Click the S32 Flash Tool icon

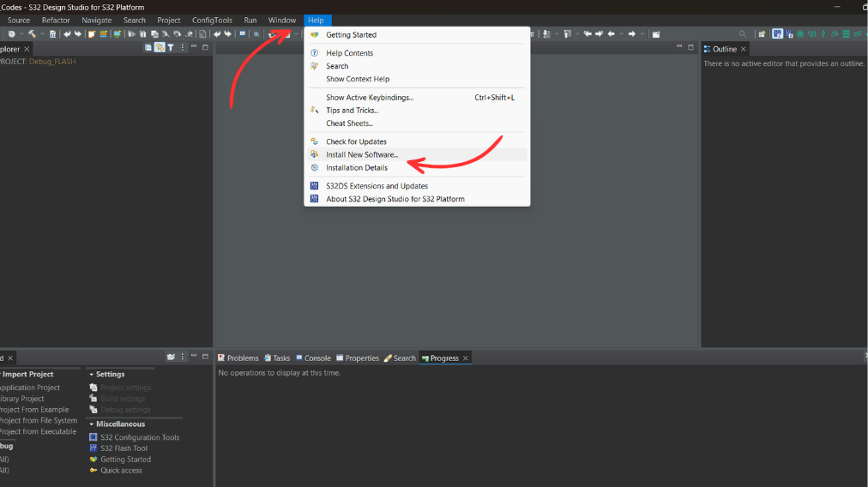(93, 448)
